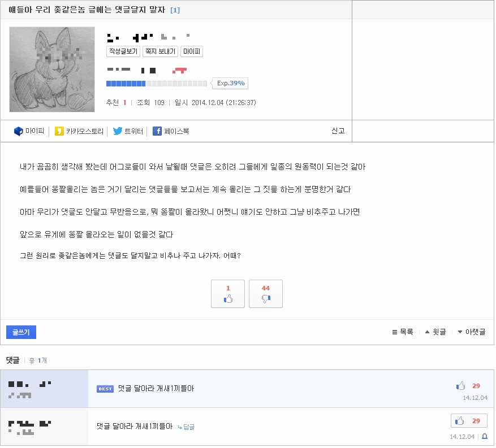This screenshot has width=496, height=448.
Task: Go to the next post via 아랫글
Action: pos(471,332)
